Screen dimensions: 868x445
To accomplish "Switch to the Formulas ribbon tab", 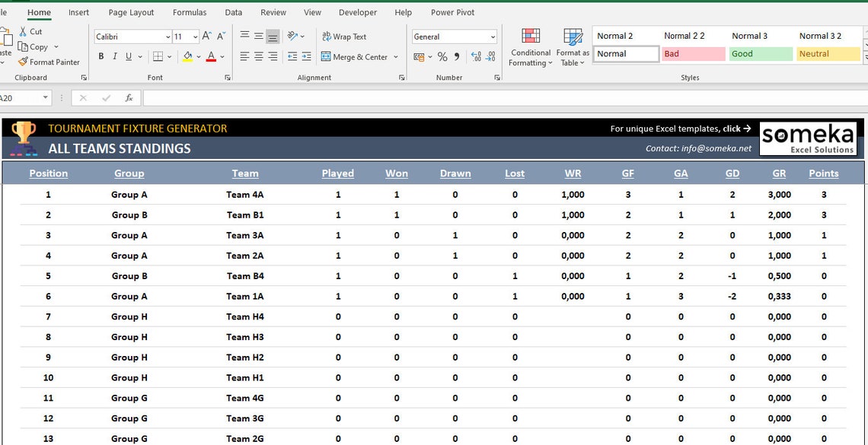I will point(189,12).
